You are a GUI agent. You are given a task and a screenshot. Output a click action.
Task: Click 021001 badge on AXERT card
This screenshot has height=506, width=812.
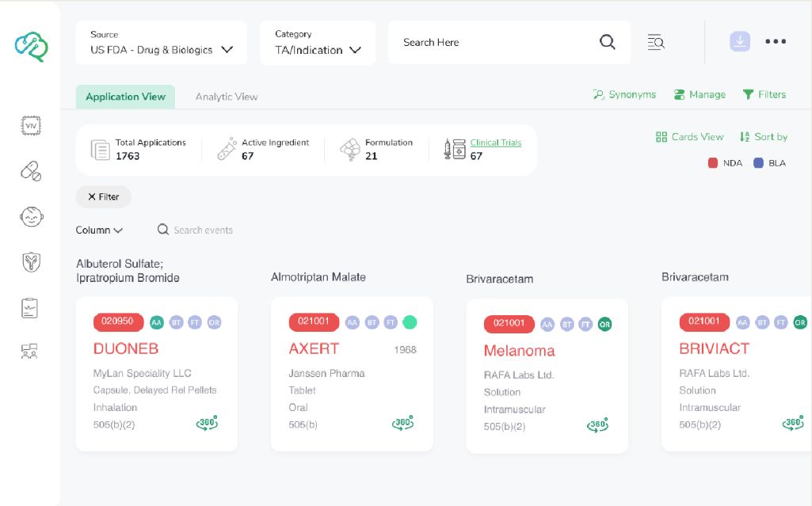coord(313,321)
